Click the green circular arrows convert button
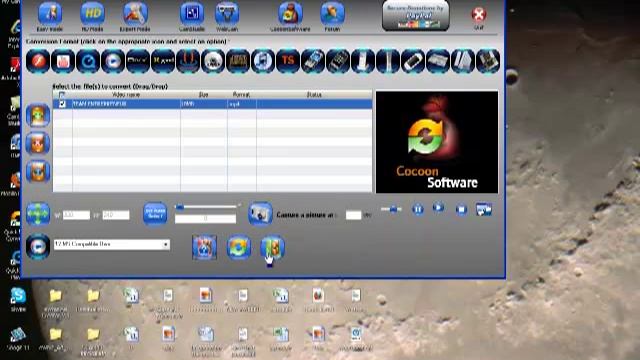640x360 pixels. coord(239,247)
